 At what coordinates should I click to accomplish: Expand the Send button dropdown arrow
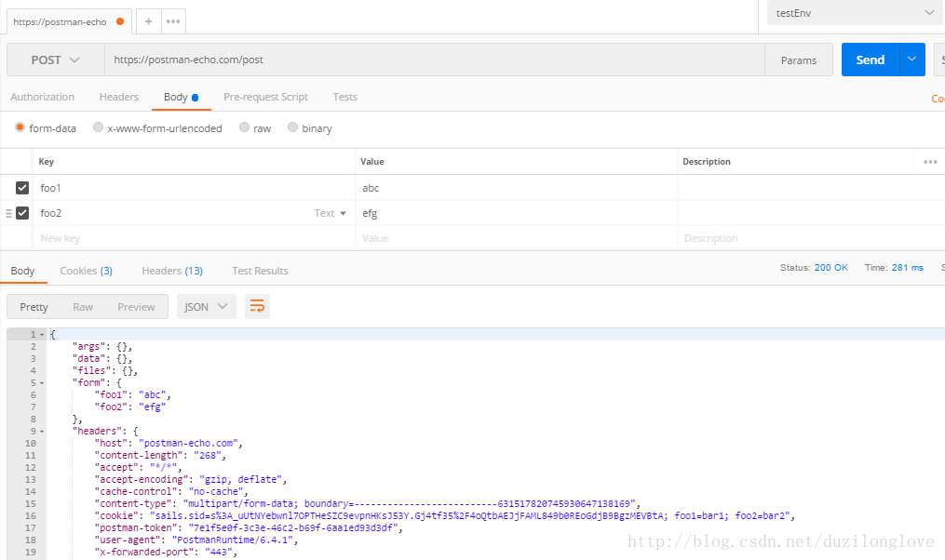pos(911,60)
